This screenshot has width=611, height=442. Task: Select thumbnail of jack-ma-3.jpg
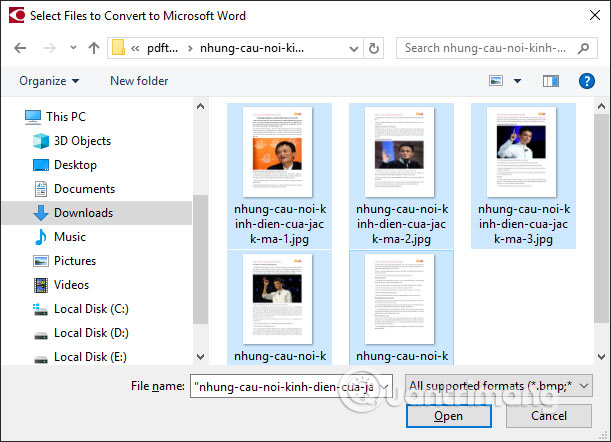point(521,152)
